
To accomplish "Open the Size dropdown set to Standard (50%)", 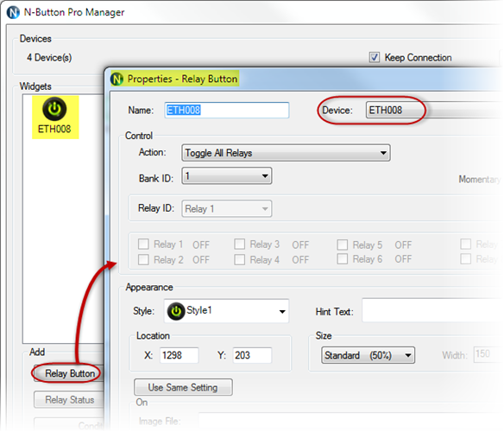I will click(x=368, y=355).
